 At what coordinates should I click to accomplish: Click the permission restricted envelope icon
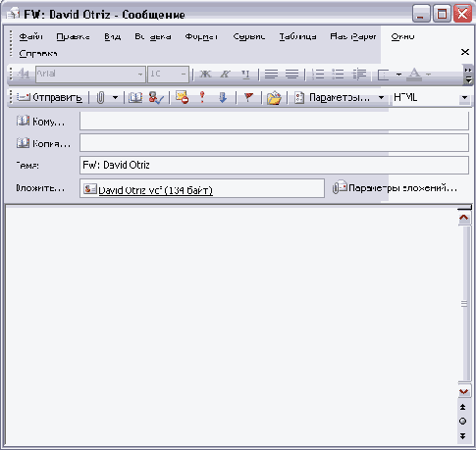coord(182,97)
